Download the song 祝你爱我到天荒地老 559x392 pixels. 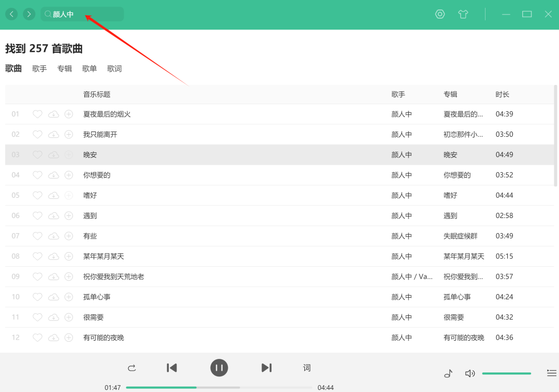pos(53,277)
